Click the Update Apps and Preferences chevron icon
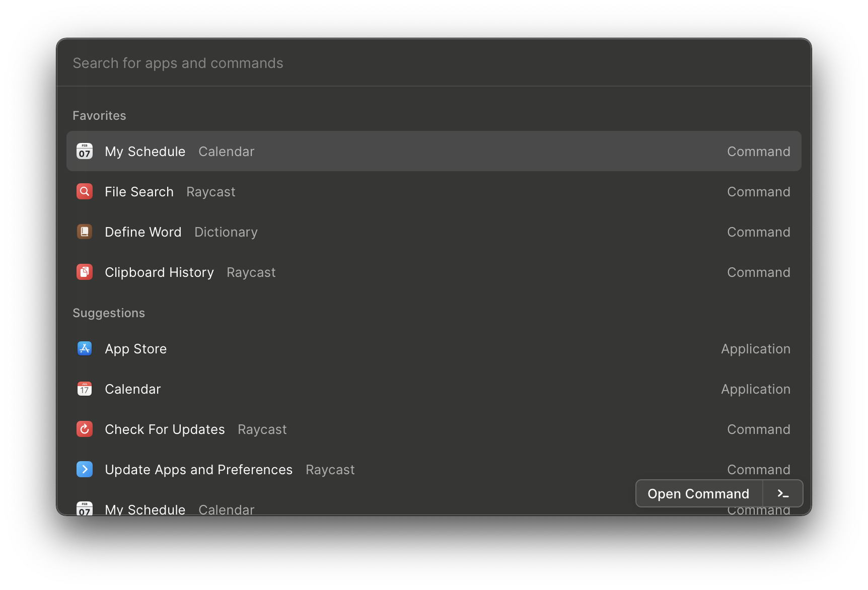The height and width of the screenshot is (590, 868). pos(85,469)
